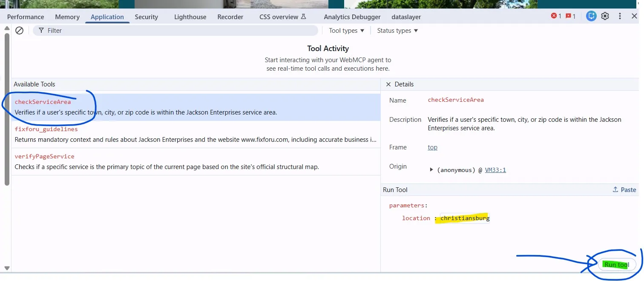Click the checkServiceArea name value in Details

(x=456, y=100)
